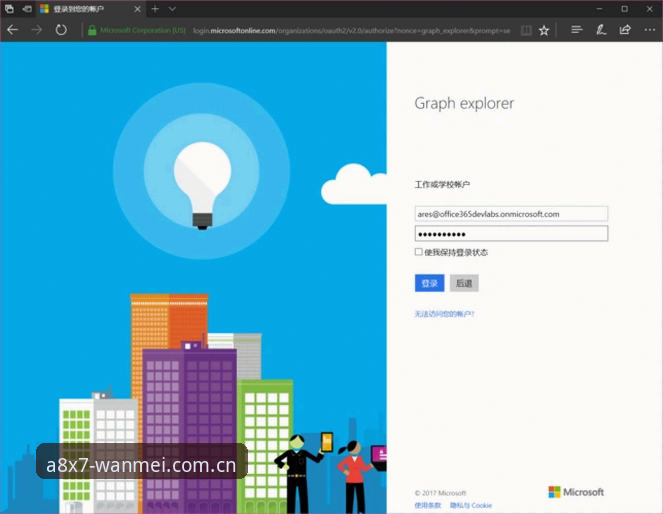Image resolution: width=663 pixels, height=514 pixels.
Task: Click the gray Back button
Action: (x=464, y=283)
